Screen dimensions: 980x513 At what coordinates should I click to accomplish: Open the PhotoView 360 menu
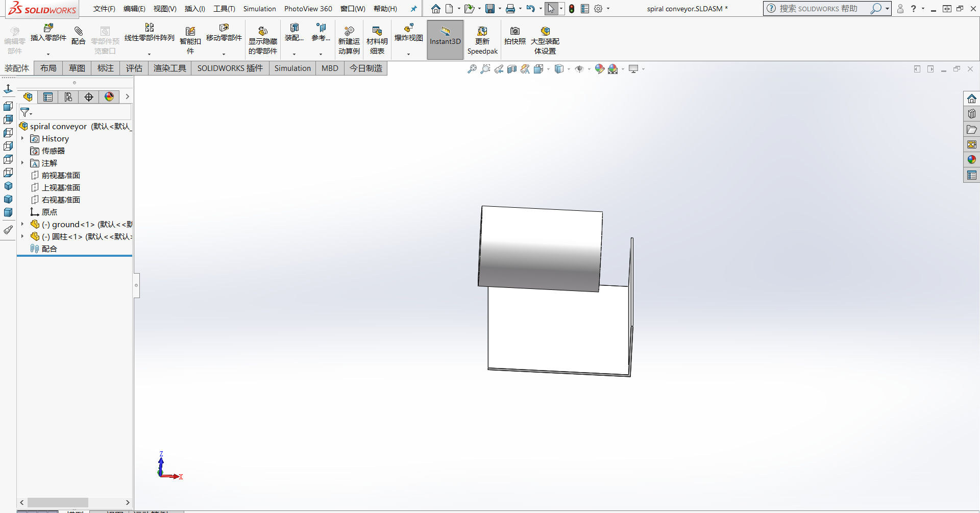pos(308,9)
